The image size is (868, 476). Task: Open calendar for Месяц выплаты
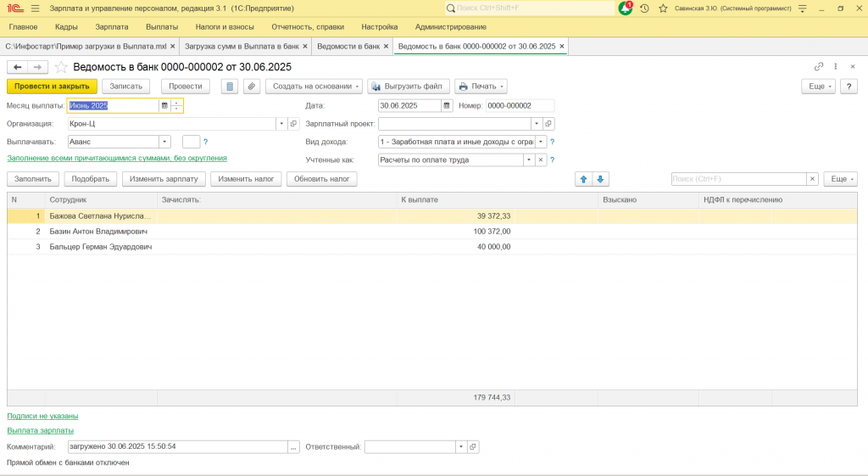(x=164, y=105)
